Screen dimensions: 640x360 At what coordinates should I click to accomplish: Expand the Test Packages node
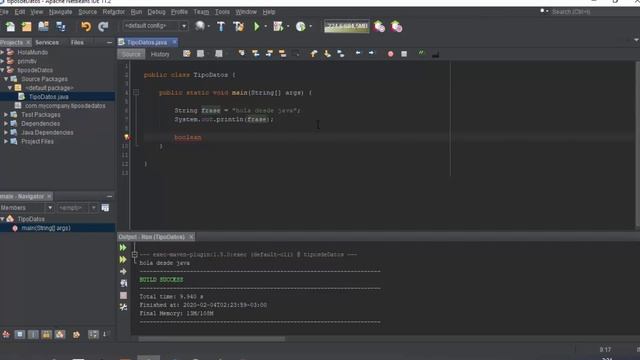click(6, 115)
